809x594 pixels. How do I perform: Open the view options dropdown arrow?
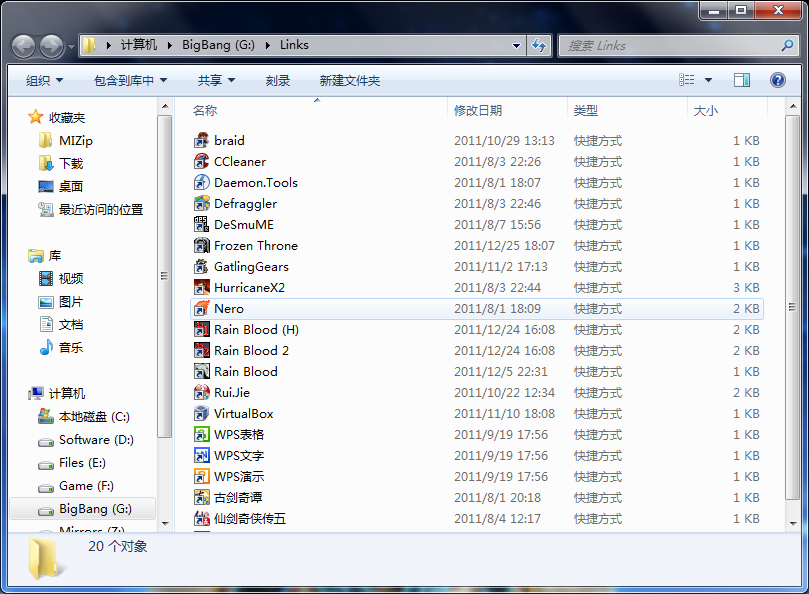[x=709, y=80]
